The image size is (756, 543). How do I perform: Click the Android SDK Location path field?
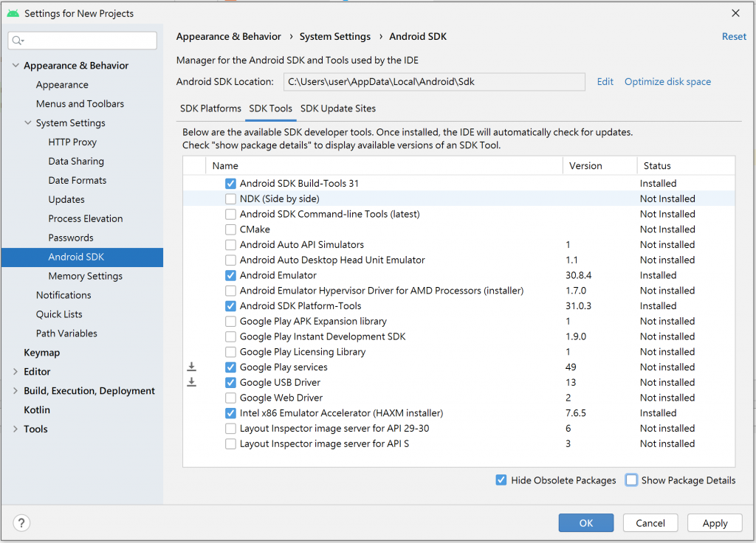click(x=433, y=82)
